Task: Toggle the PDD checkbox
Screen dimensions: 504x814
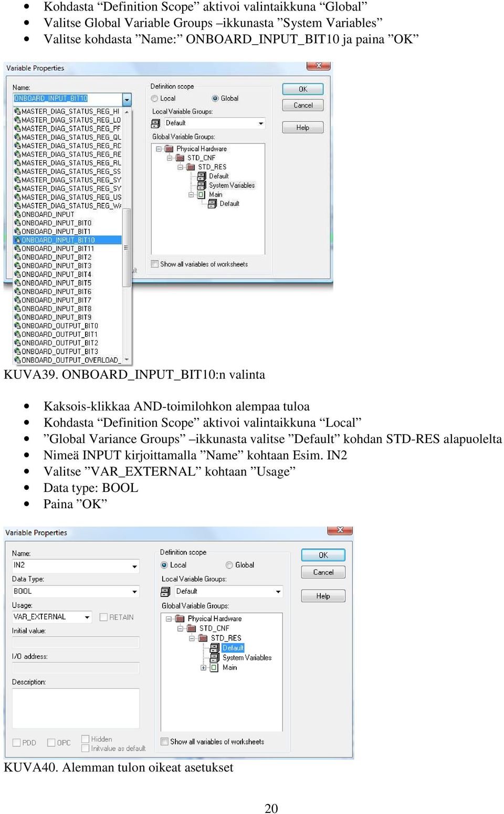Action: 16,743
